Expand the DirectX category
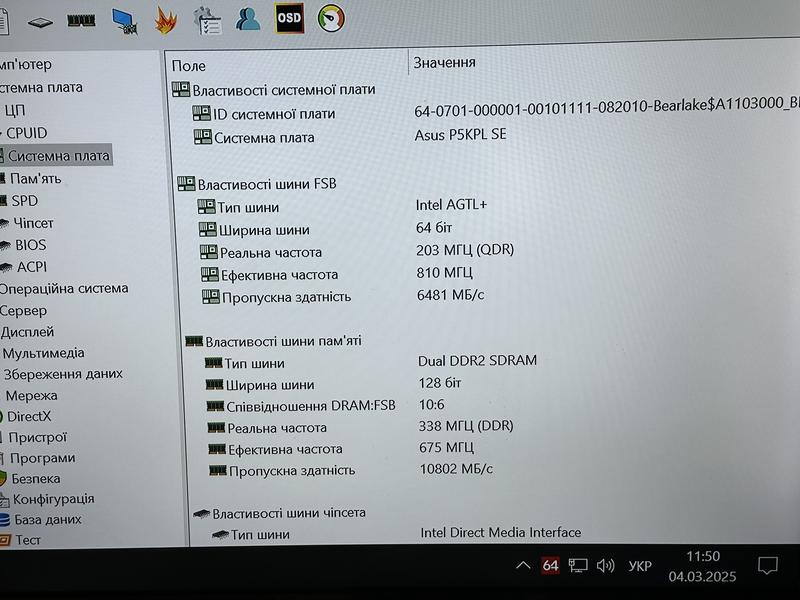Viewport: 800px width, 600px height. 29,415
